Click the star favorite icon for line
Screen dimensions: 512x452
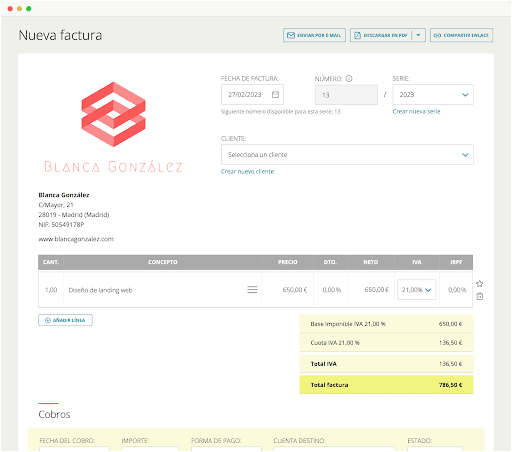click(480, 284)
